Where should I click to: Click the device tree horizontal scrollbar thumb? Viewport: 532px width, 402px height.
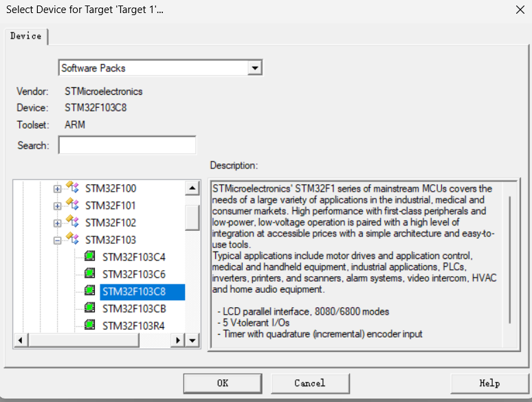tap(84, 340)
